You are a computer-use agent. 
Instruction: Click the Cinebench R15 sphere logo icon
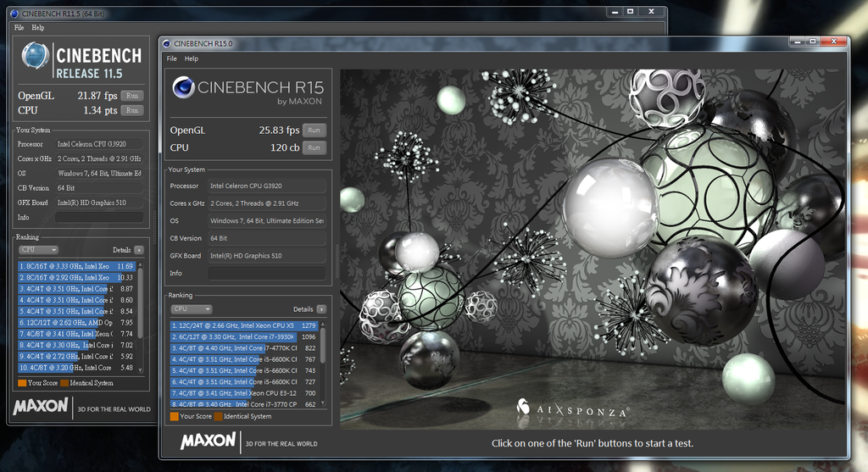point(184,87)
